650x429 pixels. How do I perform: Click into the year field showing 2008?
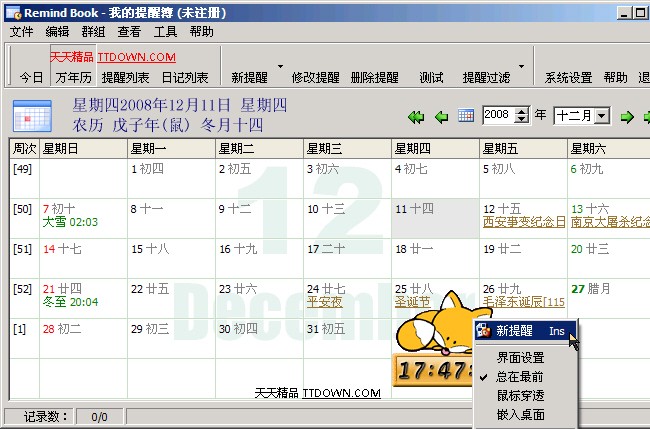499,115
